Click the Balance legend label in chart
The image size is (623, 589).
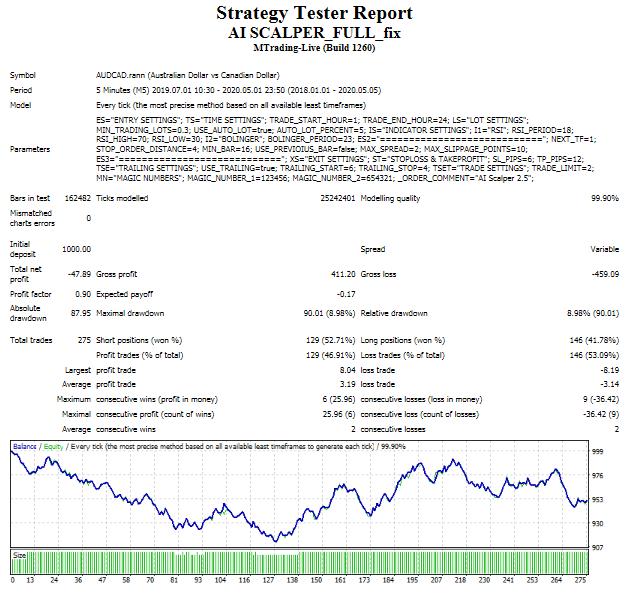[25, 447]
